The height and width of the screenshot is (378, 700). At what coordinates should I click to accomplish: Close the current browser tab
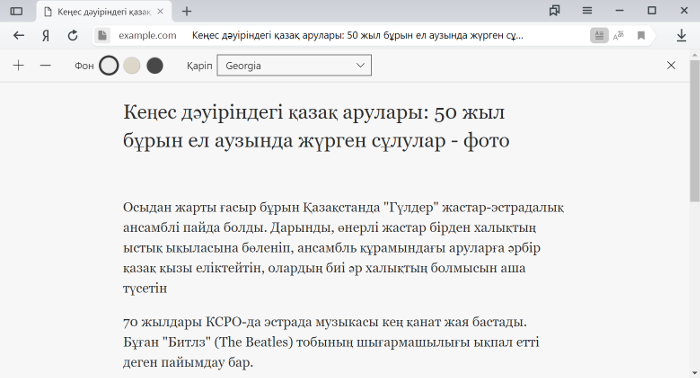pos(161,12)
